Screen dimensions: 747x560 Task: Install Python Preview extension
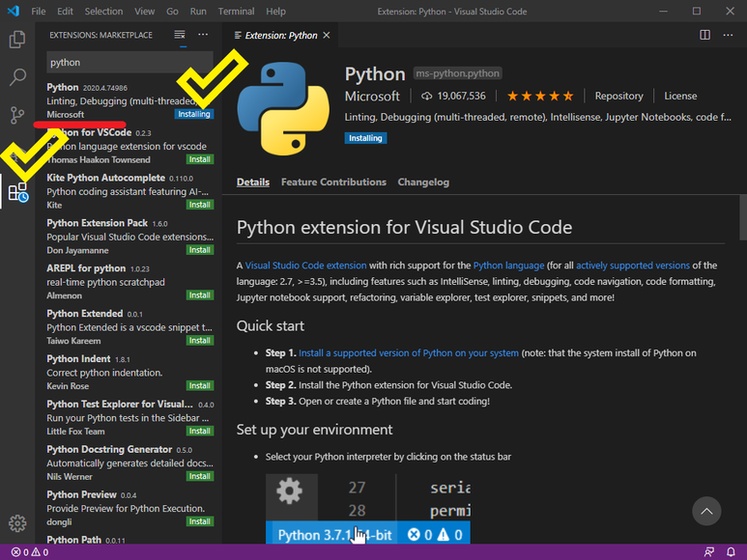pos(200,521)
